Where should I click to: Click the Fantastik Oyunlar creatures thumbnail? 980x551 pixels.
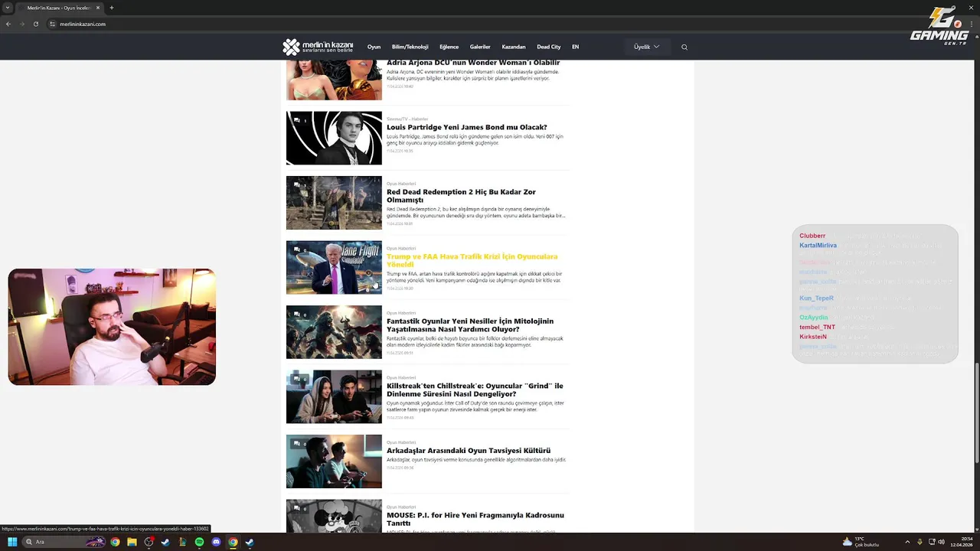coord(334,332)
